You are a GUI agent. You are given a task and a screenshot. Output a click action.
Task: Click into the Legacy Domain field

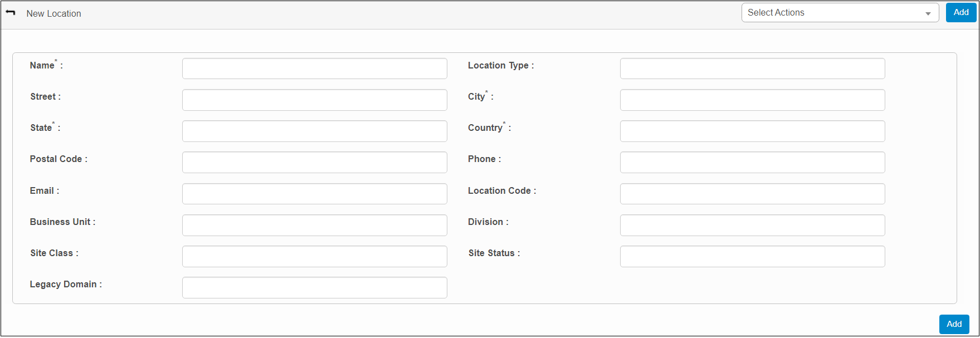coord(314,287)
